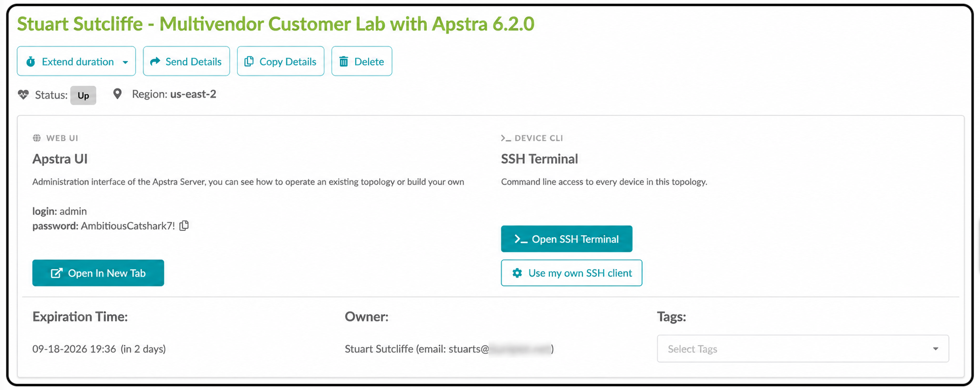Open Apstra UI in a new tab
This screenshot has height=390, width=980.
tap(98, 273)
